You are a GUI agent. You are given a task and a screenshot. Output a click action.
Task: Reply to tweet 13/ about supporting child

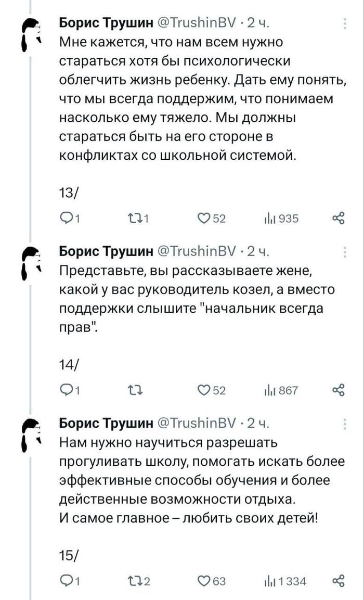tap(66, 219)
